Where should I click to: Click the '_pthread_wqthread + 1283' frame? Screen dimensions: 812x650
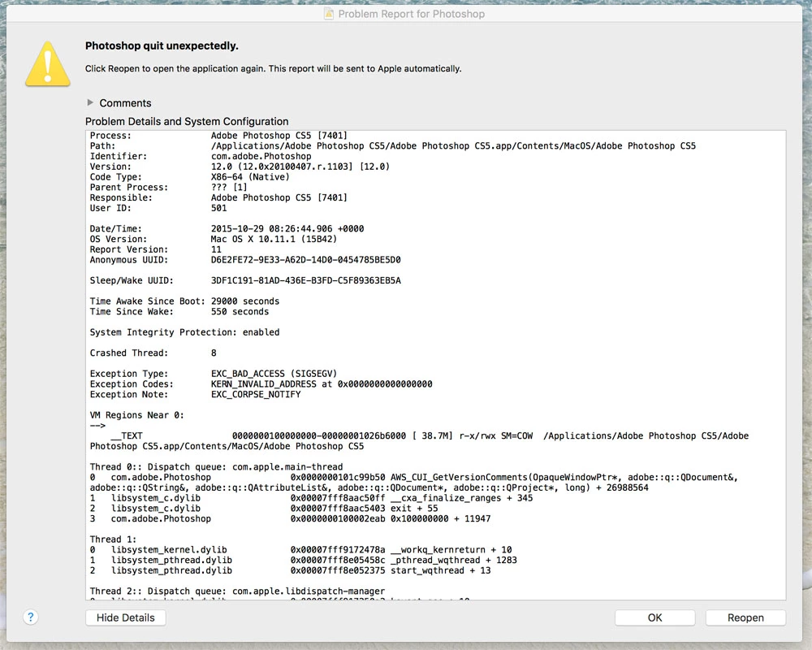[x=304, y=561]
